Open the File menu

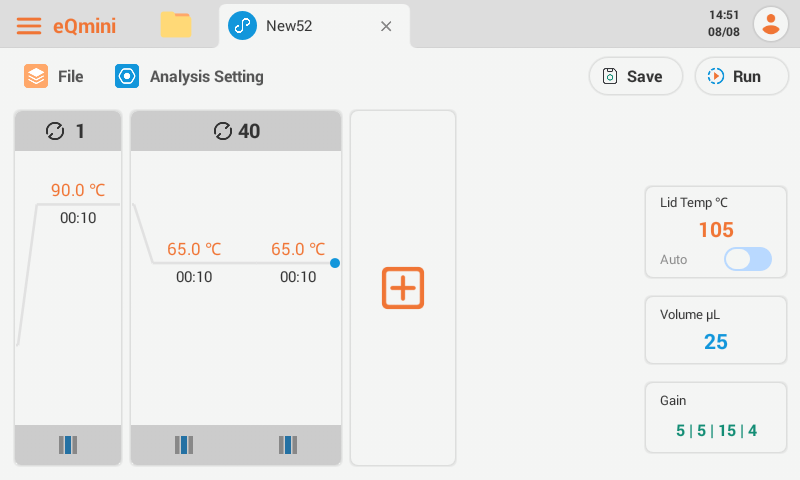point(54,76)
